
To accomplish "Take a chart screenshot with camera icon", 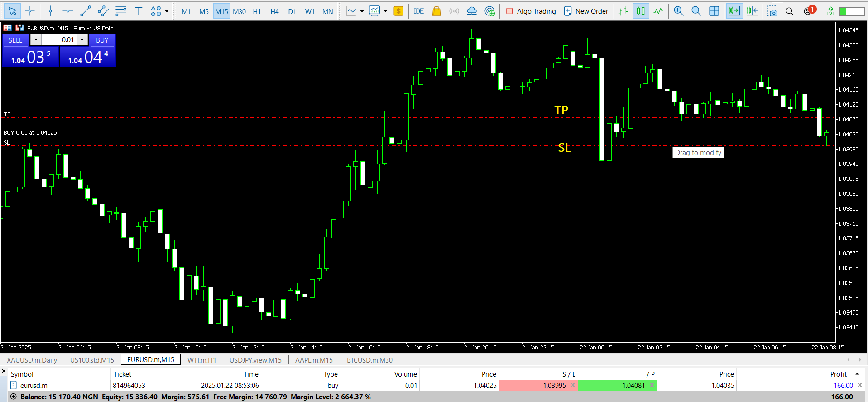I will click(x=772, y=11).
